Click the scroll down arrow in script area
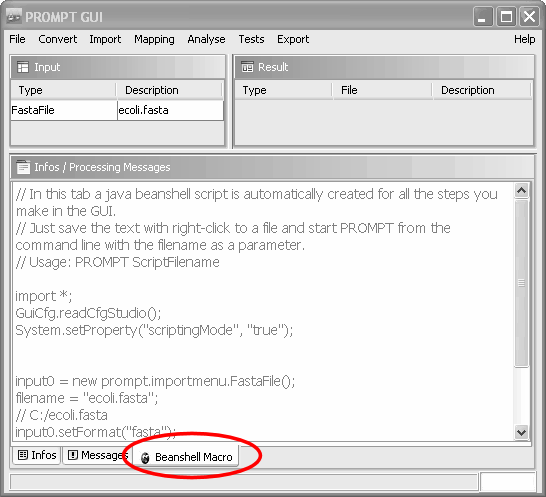Viewport: 546px width, 497px height. pyautogui.click(x=521, y=432)
